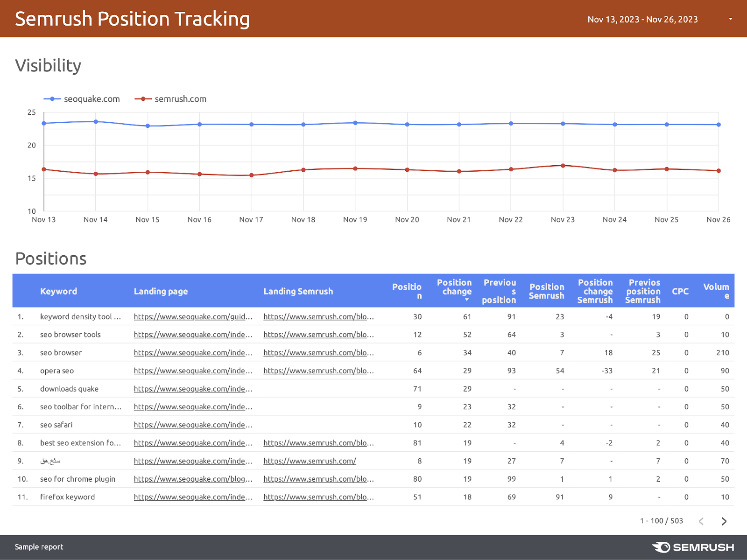Open https://www.semrush.com/ link in row 9

(x=310, y=461)
